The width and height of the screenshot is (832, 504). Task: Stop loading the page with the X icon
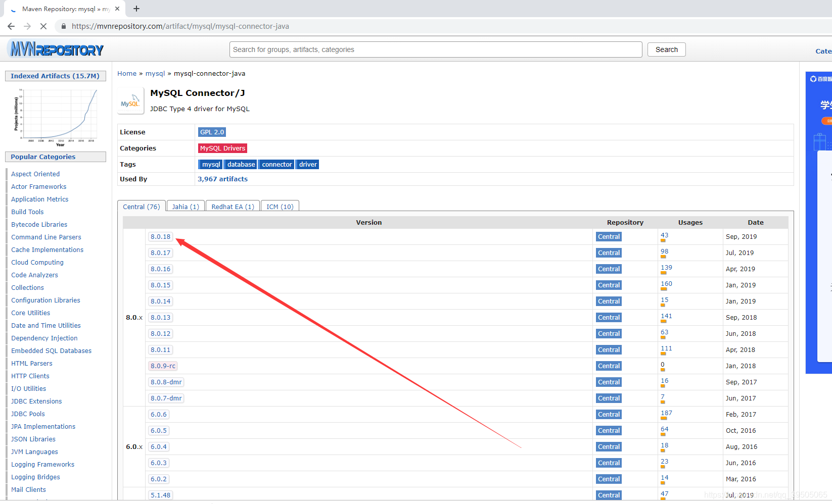pos(43,26)
